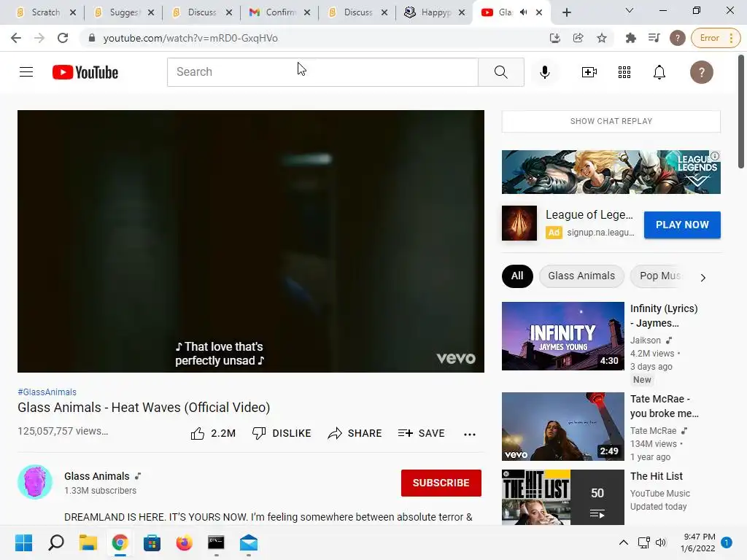This screenshot has width=747, height=560.
Task: Open the Jaikson channel under Infinity video
Action: coord(646,341)
